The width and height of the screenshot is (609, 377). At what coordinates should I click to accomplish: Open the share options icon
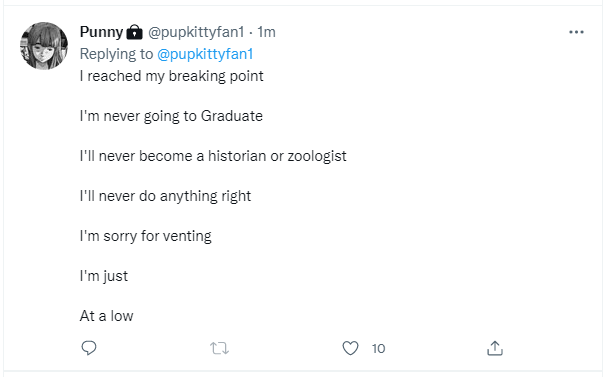495,348
